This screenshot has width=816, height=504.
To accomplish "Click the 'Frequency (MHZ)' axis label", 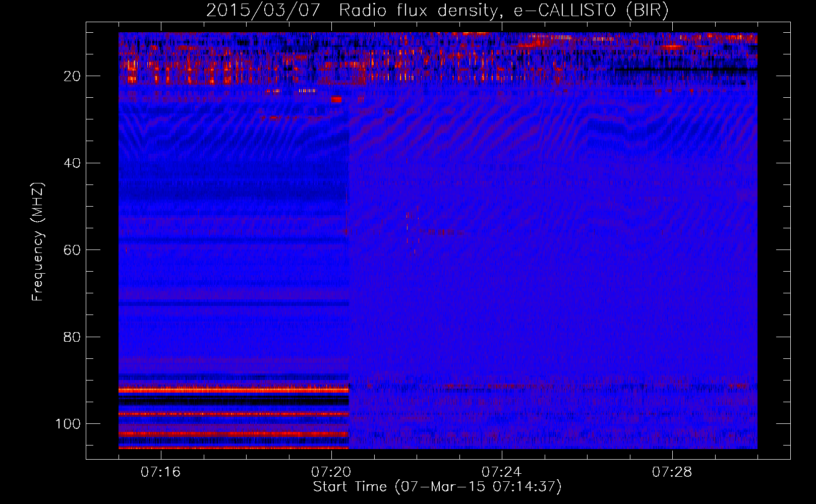I will tap(38, 242).
